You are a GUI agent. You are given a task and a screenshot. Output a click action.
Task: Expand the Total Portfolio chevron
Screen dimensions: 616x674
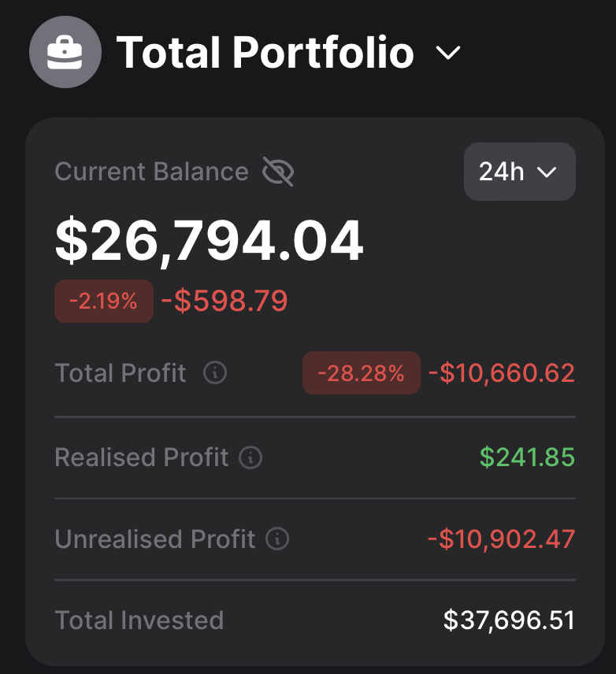pyautogui.click(x=448, y=53)
